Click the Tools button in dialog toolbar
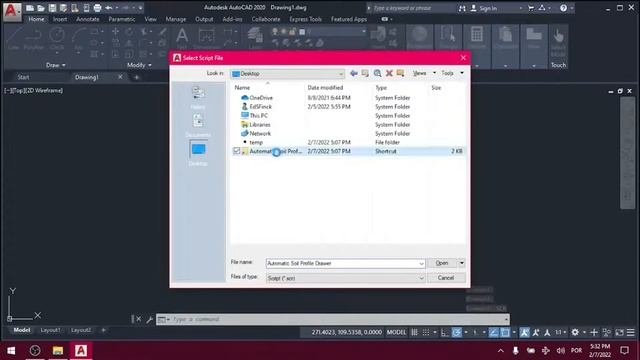This screenshot has height=360, width=640. [448, 73]
